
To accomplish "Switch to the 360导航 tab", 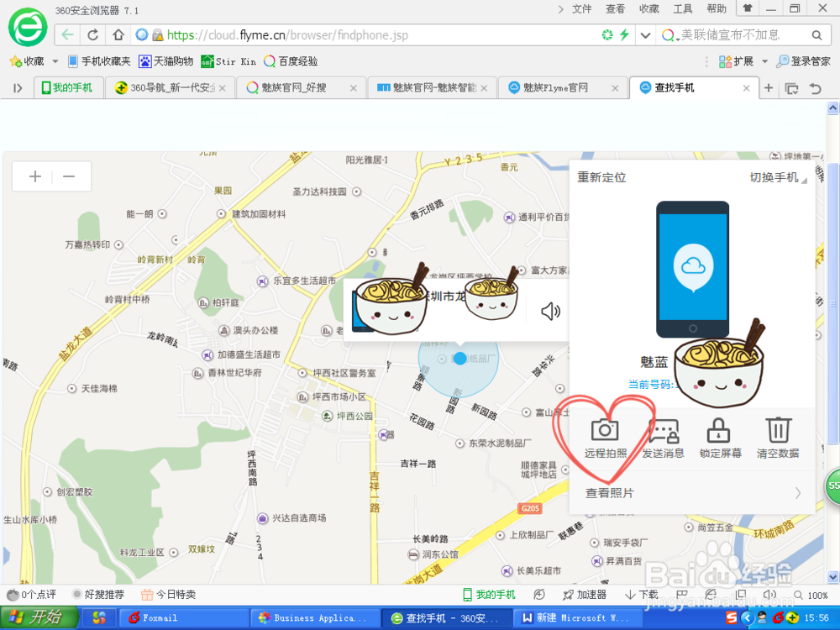I will (170, 88).
